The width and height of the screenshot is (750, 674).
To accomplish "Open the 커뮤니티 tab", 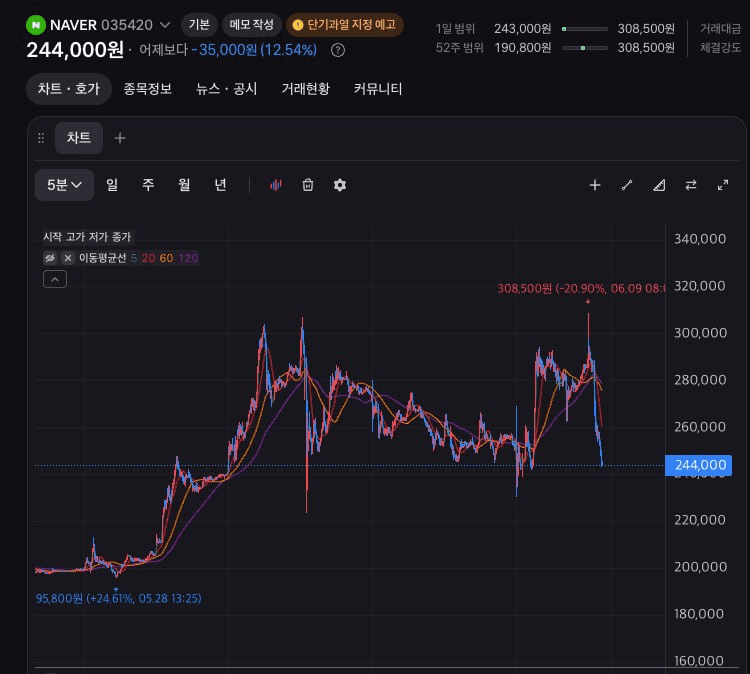I will pyautogui.click(x=378, y=88).
